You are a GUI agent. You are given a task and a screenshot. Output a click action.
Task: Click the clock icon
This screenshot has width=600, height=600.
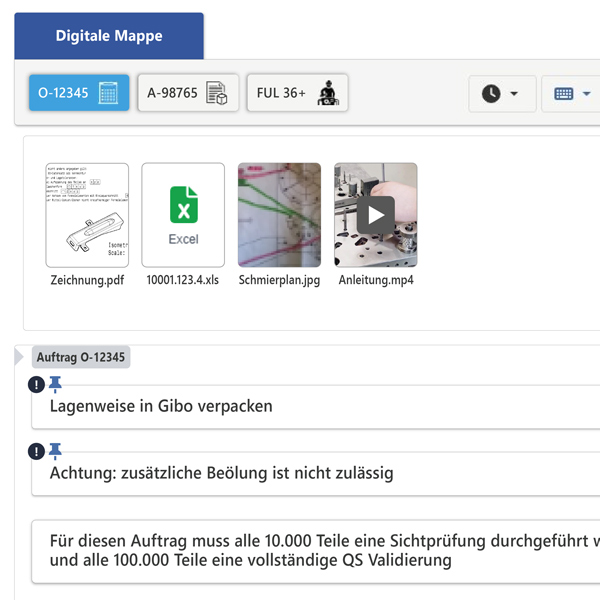pyautogui.click(x=491, y=93)
